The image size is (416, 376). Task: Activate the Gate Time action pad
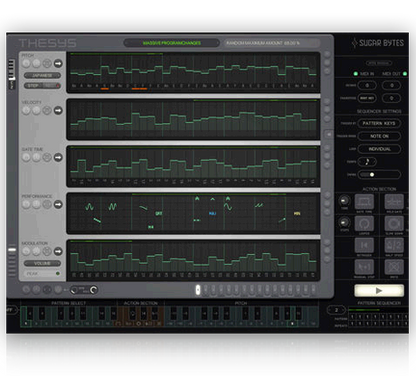[364, 202]
